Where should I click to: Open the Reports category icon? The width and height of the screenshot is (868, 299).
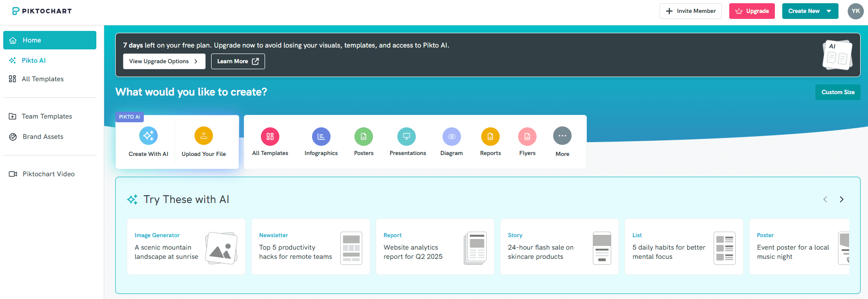[x=490, y=137]
